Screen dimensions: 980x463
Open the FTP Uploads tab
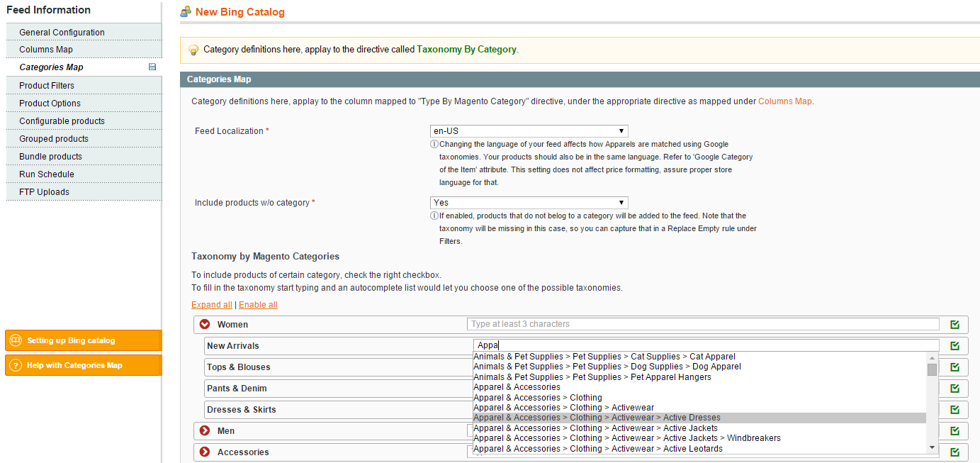(x=84, y=191)
